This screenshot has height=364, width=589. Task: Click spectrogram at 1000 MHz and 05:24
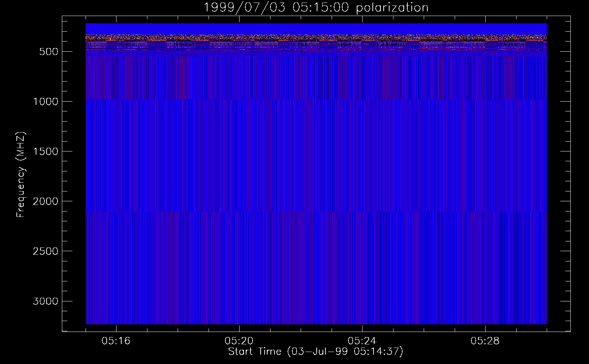362,101
